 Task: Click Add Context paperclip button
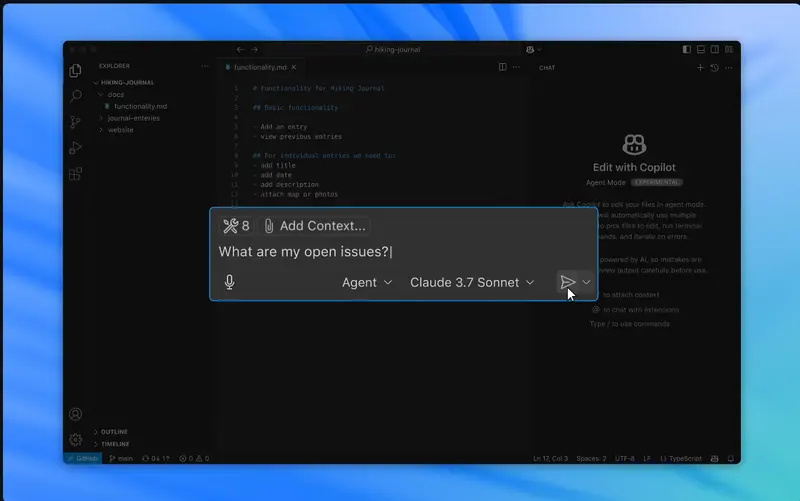[315, 226]
